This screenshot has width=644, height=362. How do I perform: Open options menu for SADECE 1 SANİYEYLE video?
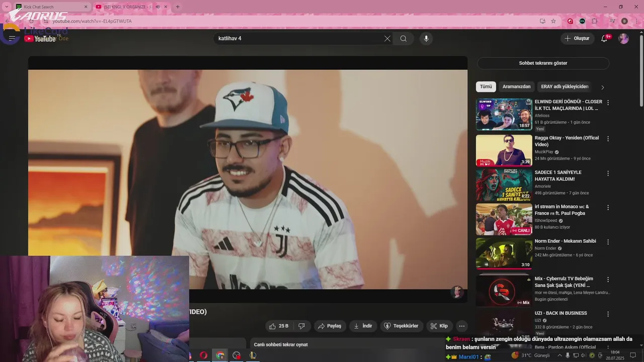[x=608, y=173]
